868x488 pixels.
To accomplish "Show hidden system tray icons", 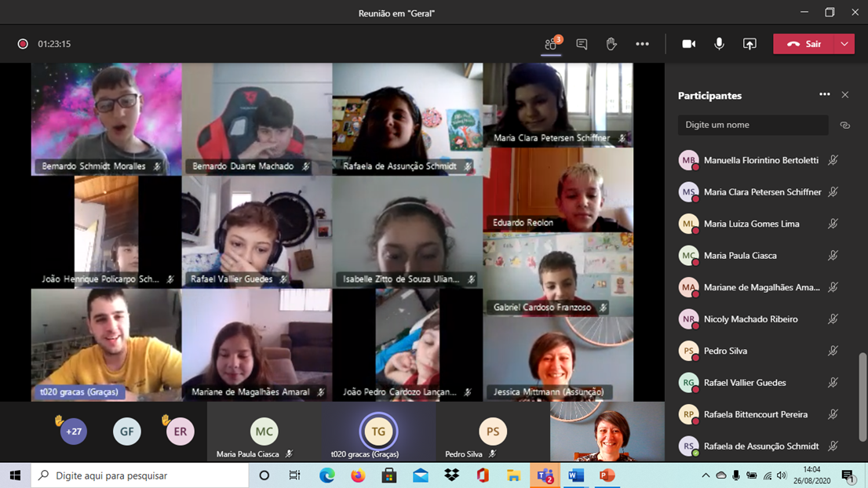I will tap(706, 475).
